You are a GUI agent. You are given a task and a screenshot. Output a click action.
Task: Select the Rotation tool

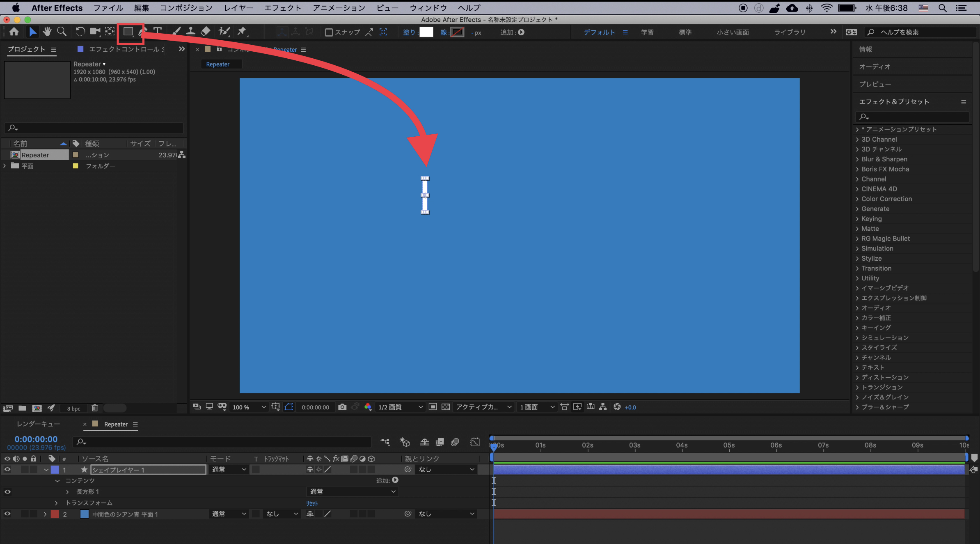click(80, 32)
